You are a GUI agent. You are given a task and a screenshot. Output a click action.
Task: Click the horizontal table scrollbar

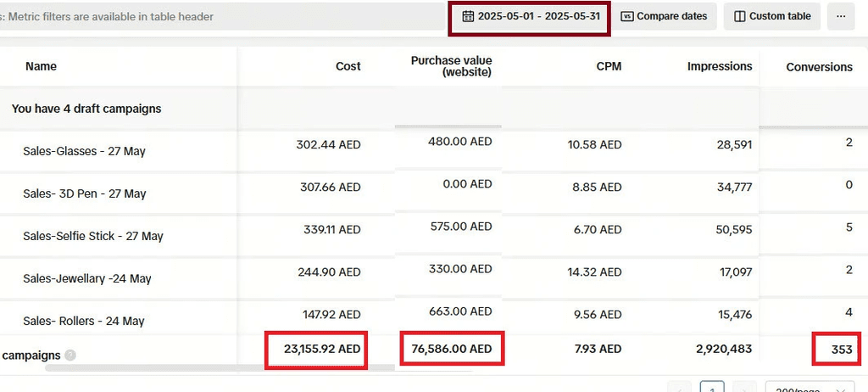220,368
